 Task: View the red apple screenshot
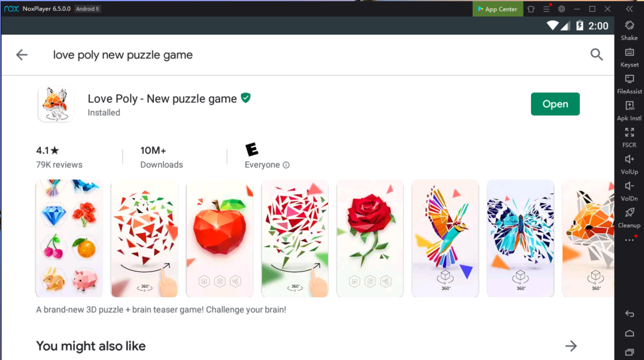click(x=220, y=238)
